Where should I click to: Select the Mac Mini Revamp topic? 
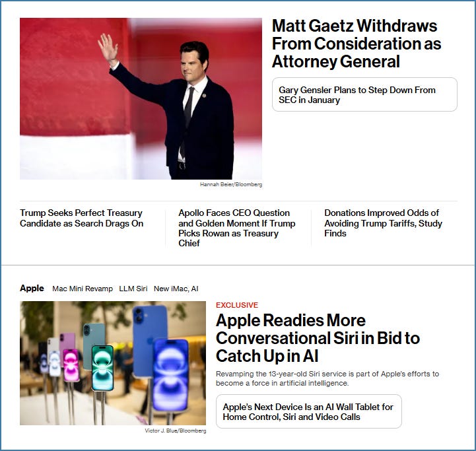(x=83, y=289)
